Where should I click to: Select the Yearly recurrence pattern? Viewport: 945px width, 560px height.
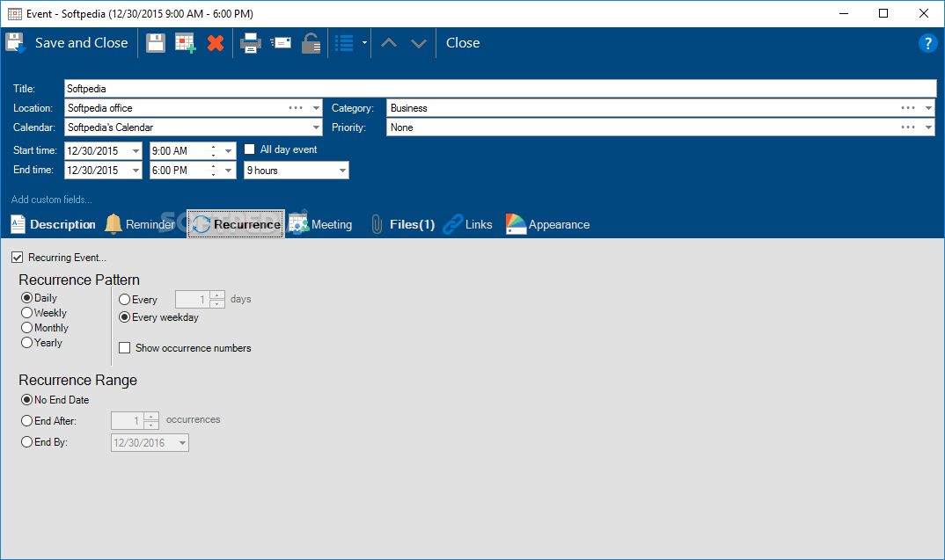click(26, 343)
